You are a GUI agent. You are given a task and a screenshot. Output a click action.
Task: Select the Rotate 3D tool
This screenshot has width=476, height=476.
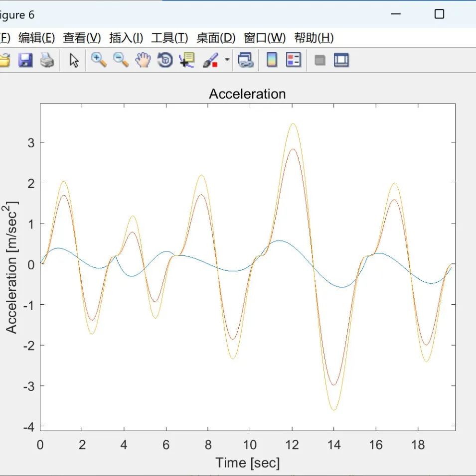coord(165,60)
